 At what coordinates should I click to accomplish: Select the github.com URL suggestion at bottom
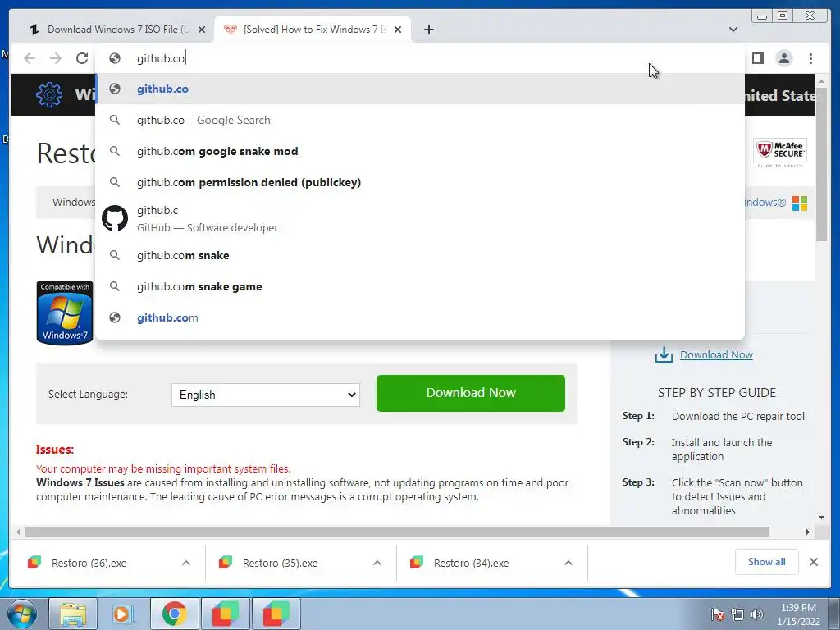419,317
